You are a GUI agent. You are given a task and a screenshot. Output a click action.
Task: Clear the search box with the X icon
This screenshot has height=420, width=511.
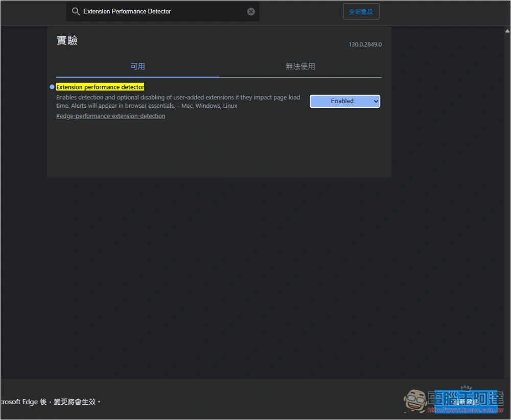tap(251, 11)
